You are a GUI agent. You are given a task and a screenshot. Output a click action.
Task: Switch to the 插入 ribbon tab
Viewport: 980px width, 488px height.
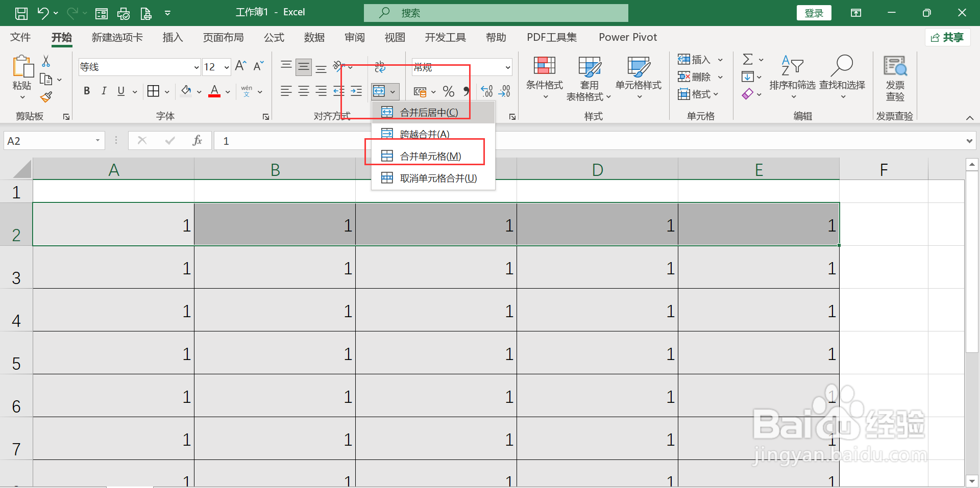[173, 37]
